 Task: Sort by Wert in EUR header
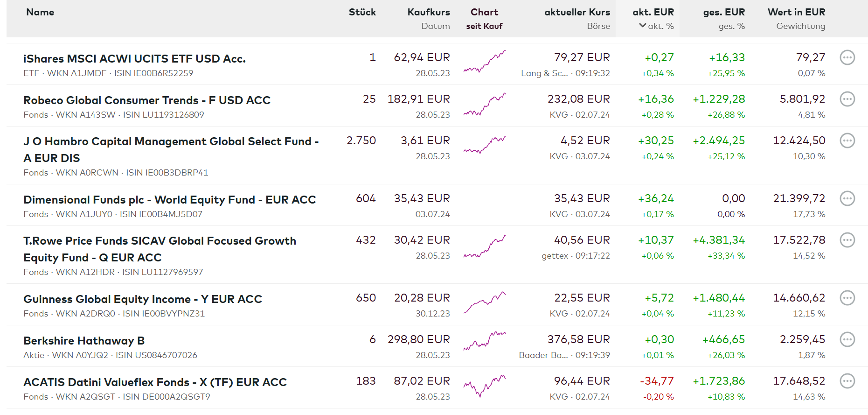pyautogui.click(x=796, y=13)
